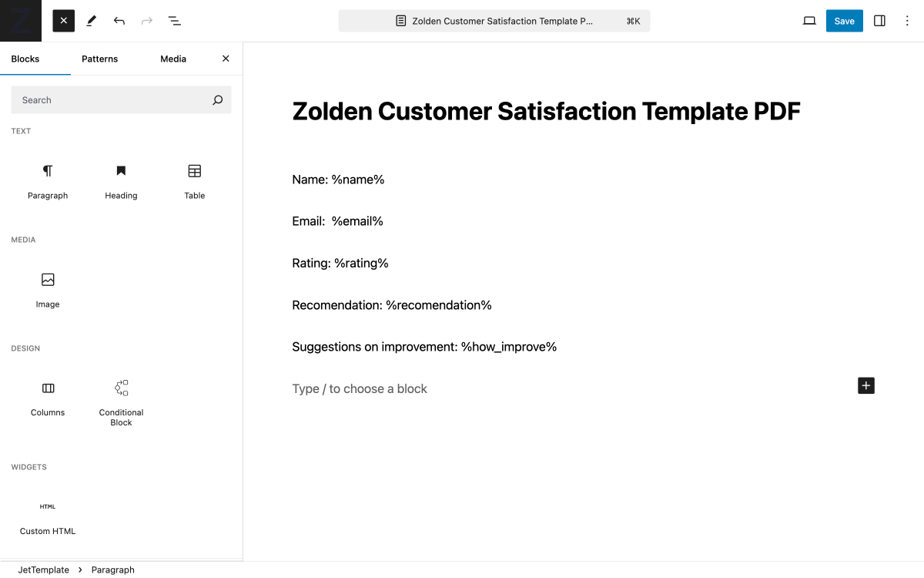This screenshot has width=924, height=578.
Task: Switch to the Patterns tab
Action: pyautogui.click(x=99, y=59)
